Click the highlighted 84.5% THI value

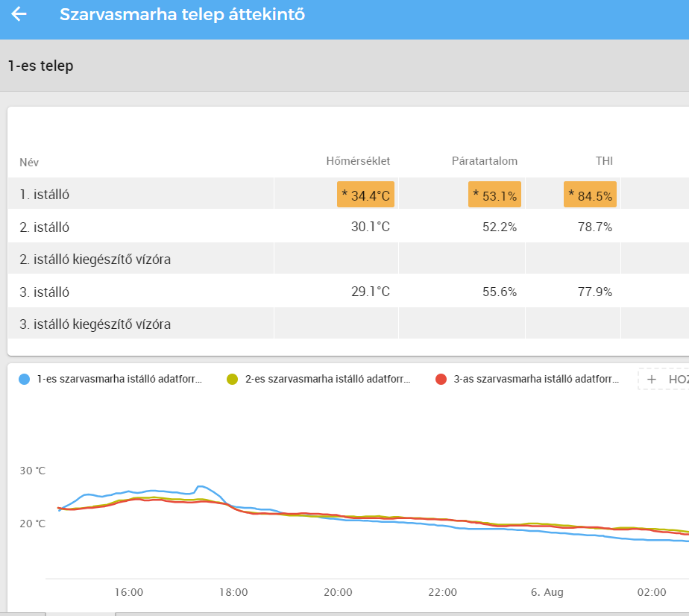point(590,195)
